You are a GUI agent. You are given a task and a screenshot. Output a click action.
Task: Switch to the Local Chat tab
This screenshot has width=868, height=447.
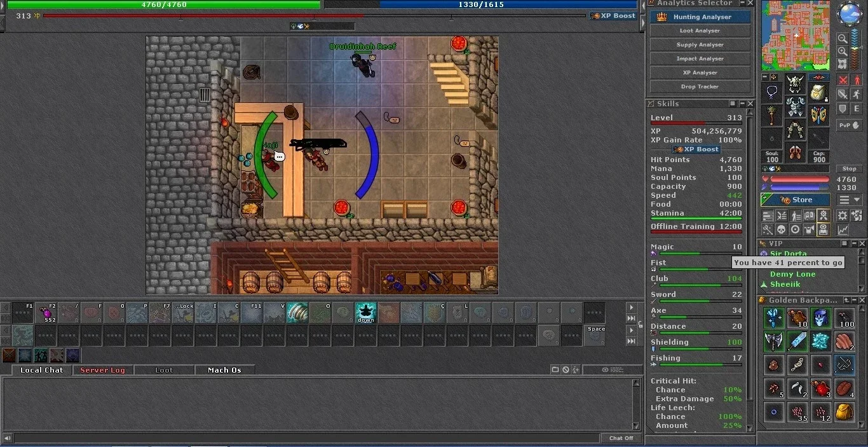pos(41,370)
